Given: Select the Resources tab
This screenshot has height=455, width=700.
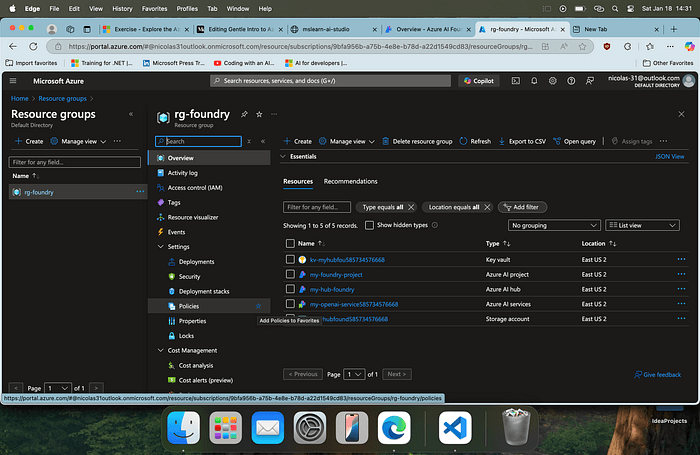Looking at the screenshot, I should point(298,181).
